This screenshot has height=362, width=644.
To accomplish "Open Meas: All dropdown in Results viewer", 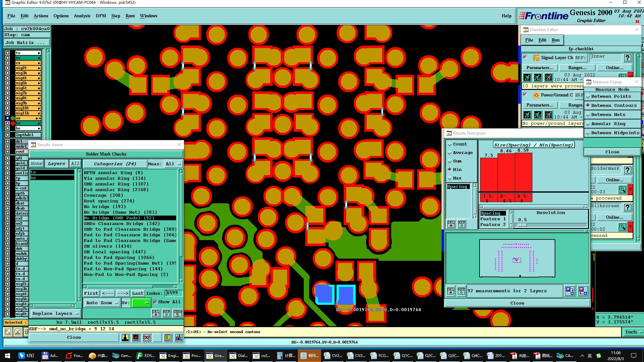I will pyautogui.click(x=173, y=164).
